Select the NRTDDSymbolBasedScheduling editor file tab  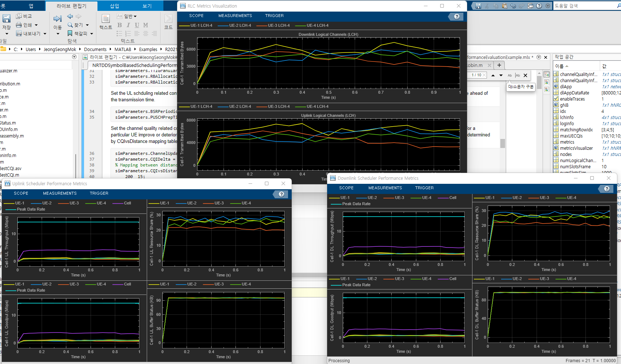(x=134, y=65)
